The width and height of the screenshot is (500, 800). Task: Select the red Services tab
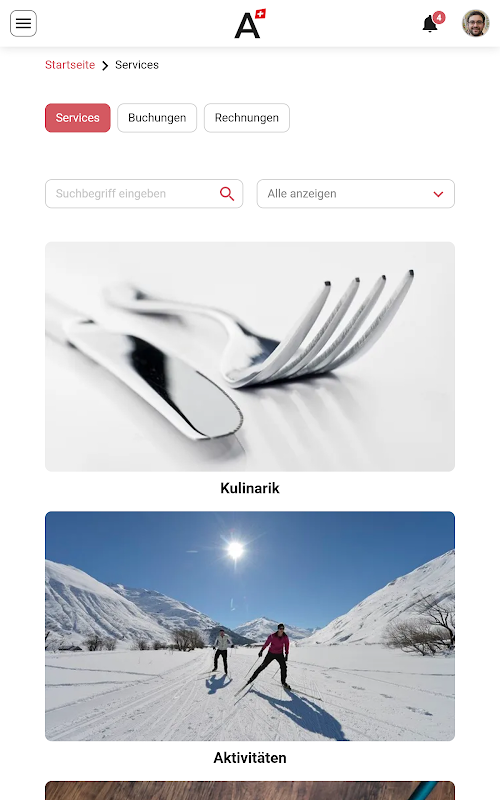tap(78, 118)
